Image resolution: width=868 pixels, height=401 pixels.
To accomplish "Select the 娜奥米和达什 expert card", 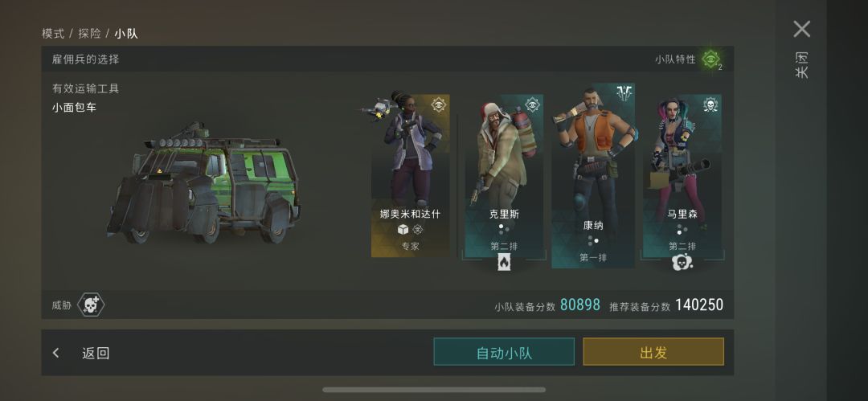I will point(410,175).
